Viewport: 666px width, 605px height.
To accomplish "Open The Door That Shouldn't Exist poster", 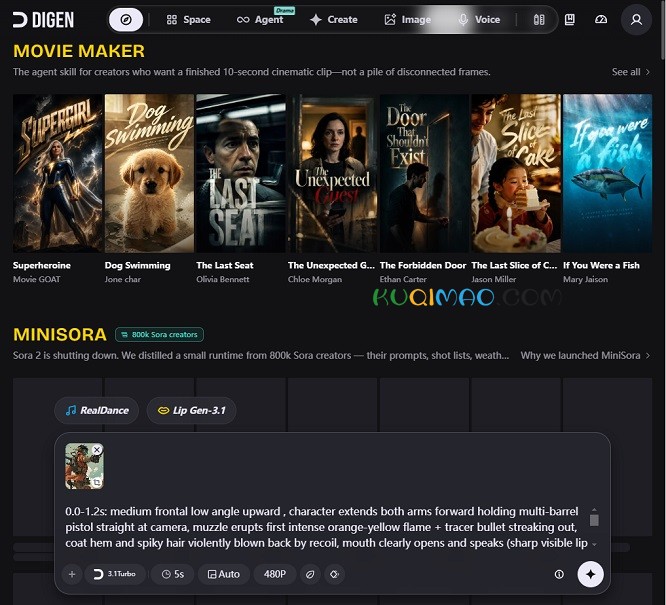I will point(424,173).
